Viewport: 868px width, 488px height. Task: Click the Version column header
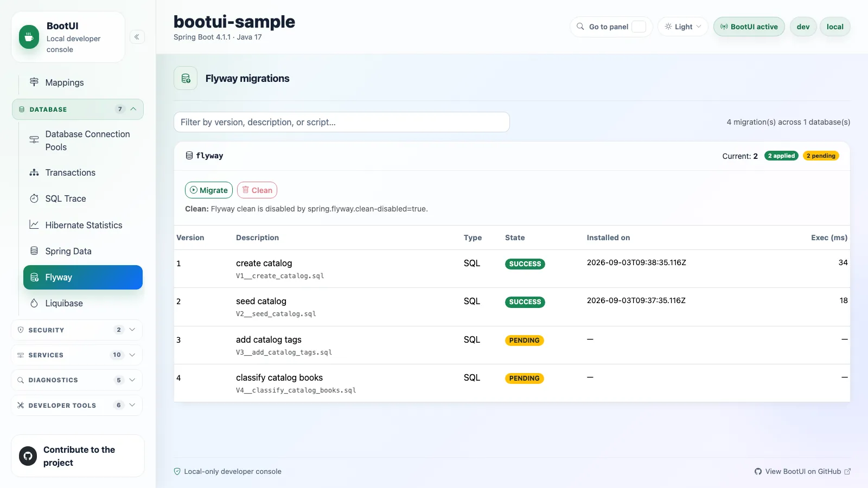pyautogui.click(x=190, y=237)
